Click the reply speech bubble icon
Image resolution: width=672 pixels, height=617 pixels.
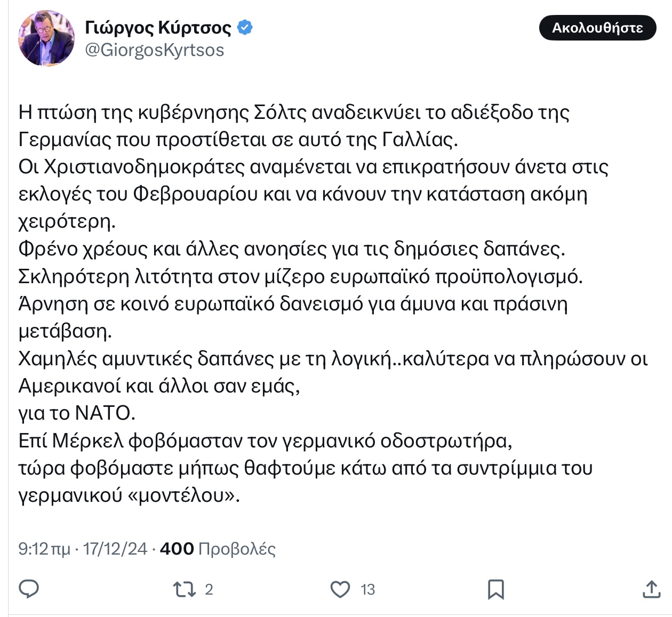point(29,589)
